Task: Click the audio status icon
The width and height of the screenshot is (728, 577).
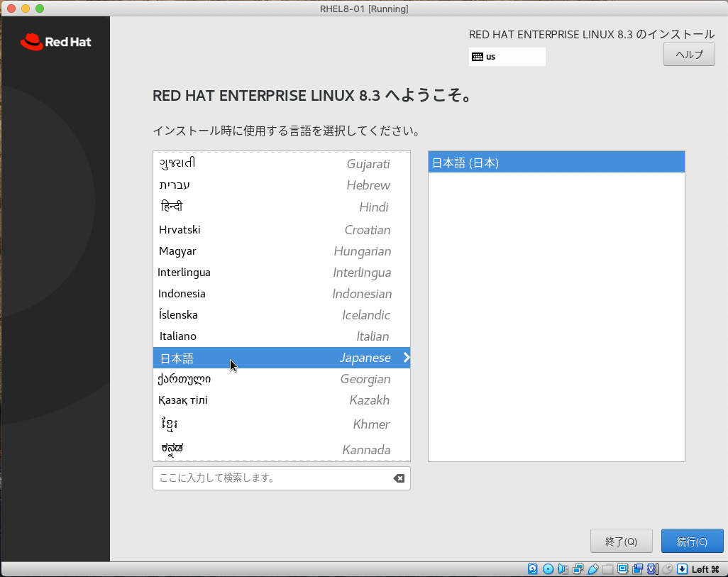Action: [x=563, y=568]
